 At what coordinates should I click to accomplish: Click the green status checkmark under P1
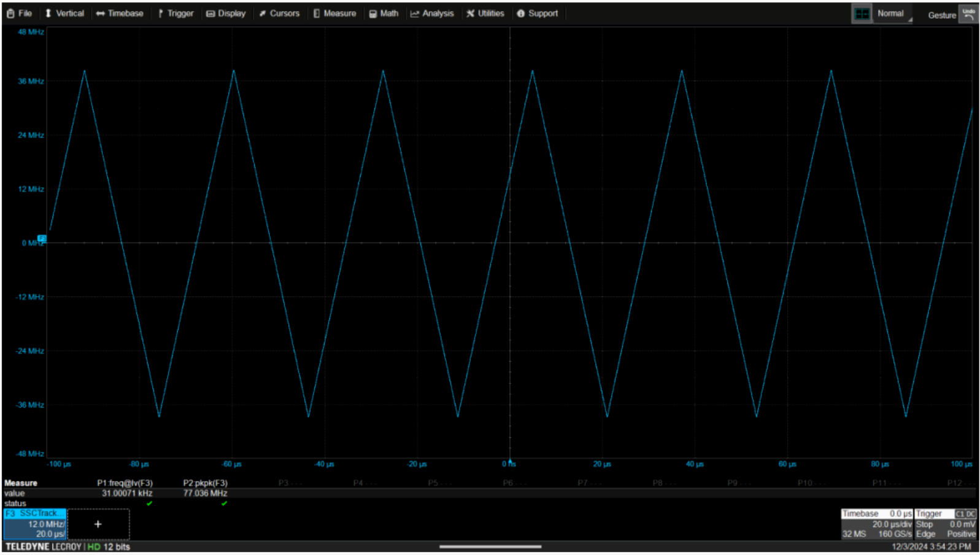[149, 503]
